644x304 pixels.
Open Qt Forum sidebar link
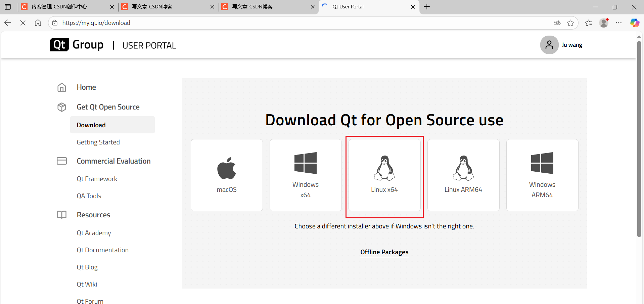coord(90,301)
